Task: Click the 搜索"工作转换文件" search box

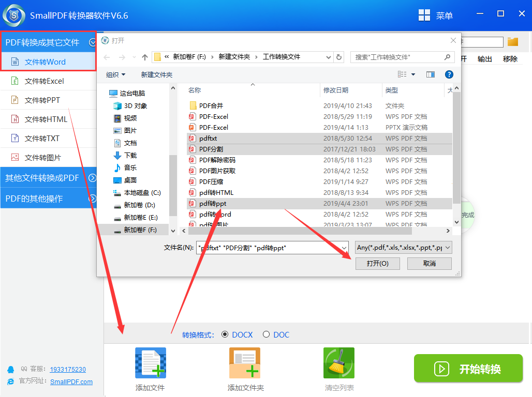Action: tap(403, 57)
